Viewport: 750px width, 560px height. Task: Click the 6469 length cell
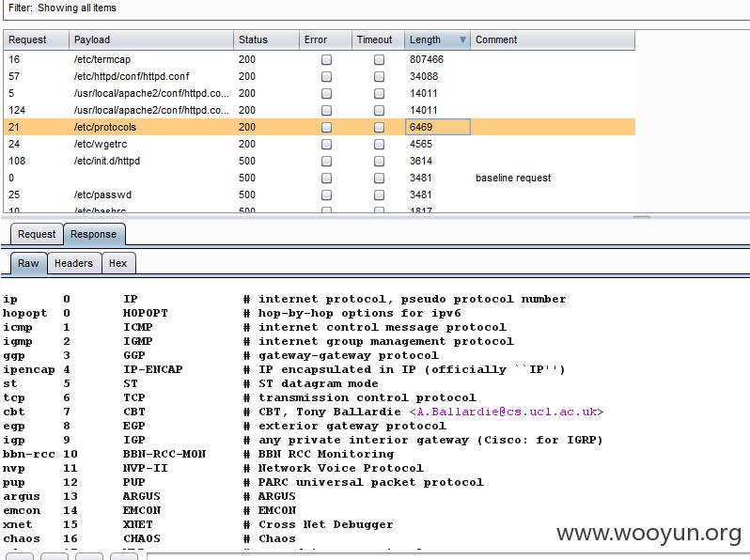(438, 127)
